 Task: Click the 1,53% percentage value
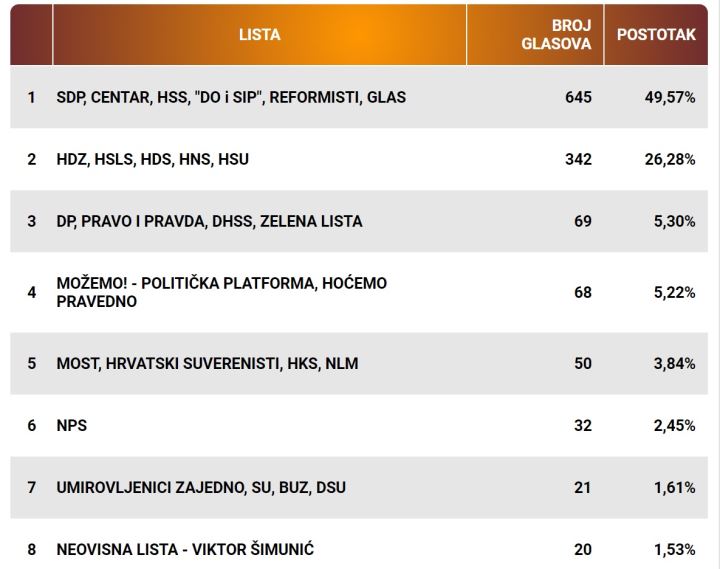click(x=675, y=550)
